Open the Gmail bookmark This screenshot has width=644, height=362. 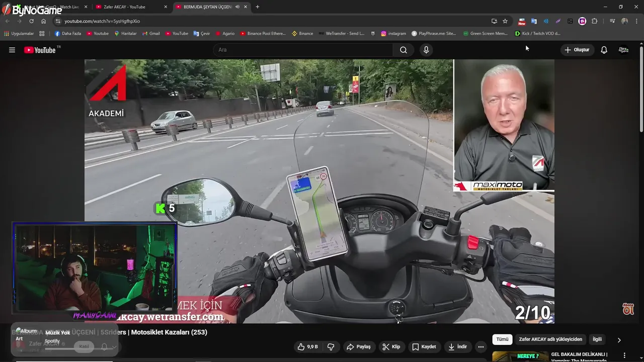click(151, 34)
